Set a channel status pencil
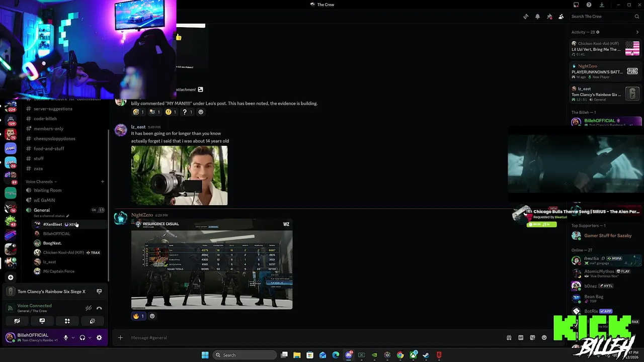The width and height of the screenshot is (644, 362). (67, 216)
